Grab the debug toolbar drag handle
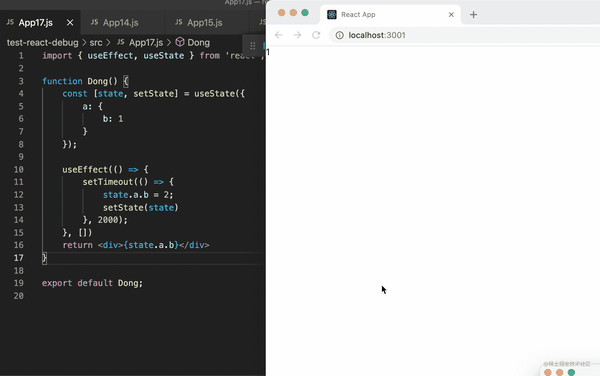 tap(253, 46)
